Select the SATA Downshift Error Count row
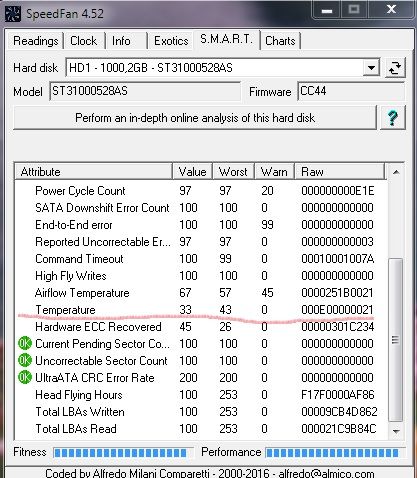417x478 pixels. 201,208
